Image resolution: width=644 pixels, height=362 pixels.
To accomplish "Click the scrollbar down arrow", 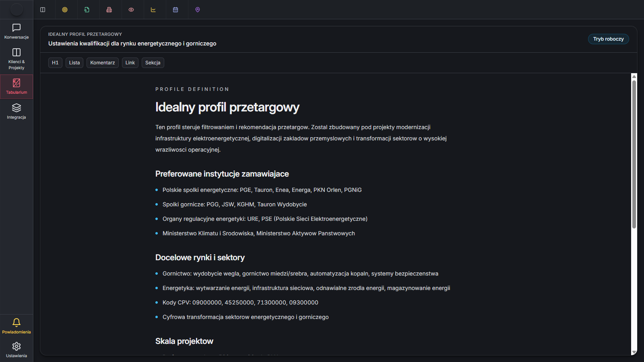I will tap(634, 352).
